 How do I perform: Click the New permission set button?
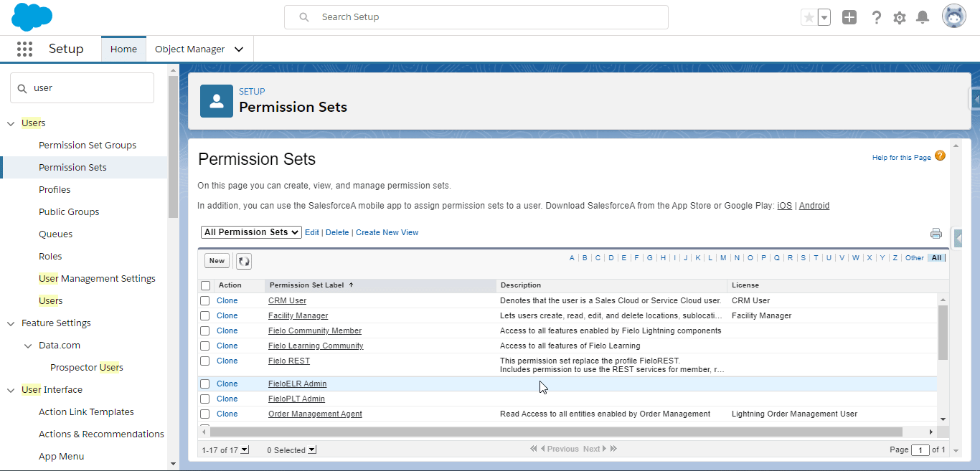pyautogui.click(x=217, y=261)
